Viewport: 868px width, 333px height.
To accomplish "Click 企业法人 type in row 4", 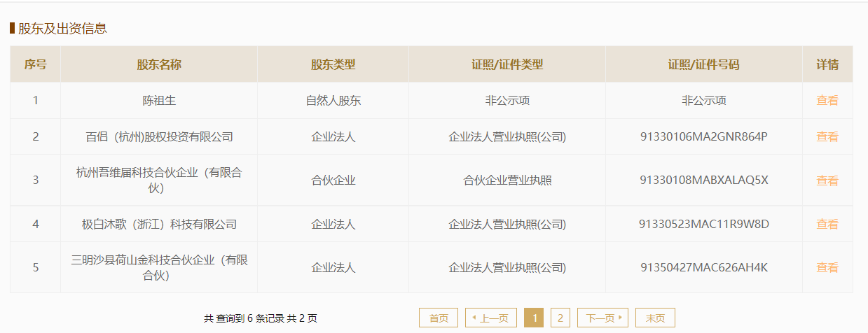I will [x=333, y=224].
